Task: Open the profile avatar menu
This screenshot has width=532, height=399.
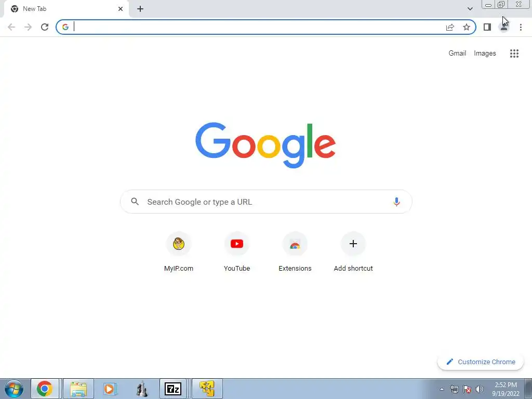Action: 504,27
